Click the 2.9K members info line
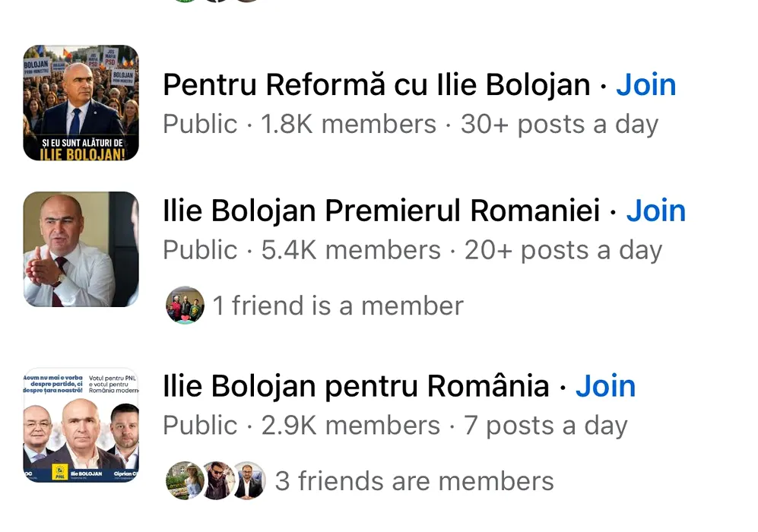Image resolution: width=758 pixels, height=532 pixels. tap(395, 426)
